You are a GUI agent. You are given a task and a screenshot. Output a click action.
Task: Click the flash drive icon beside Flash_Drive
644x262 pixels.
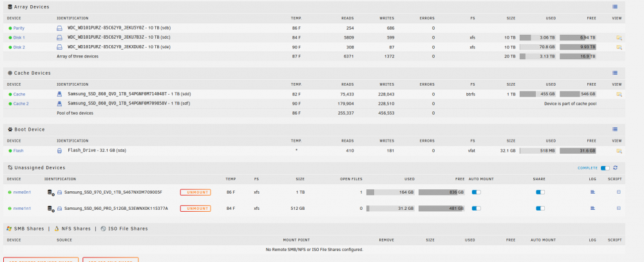coord(59,151)
